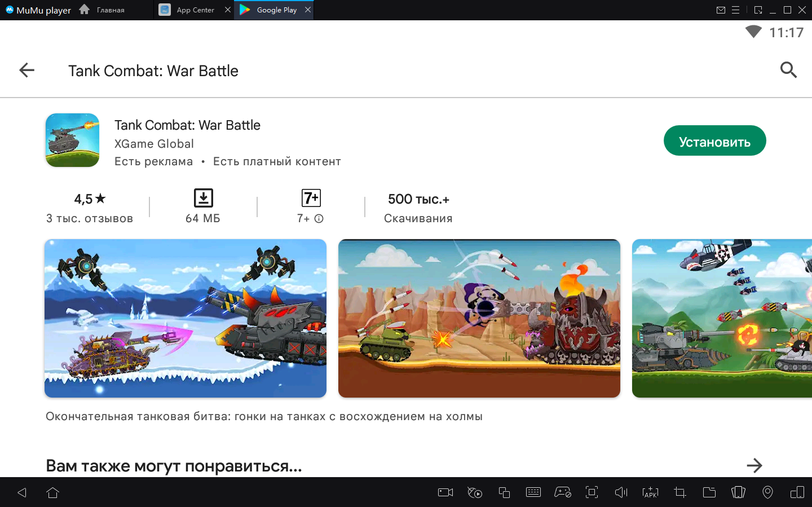Screen dimensions: 812x507
Task: Open the MuMu hamburger menu in title bar
Action: 735,10
